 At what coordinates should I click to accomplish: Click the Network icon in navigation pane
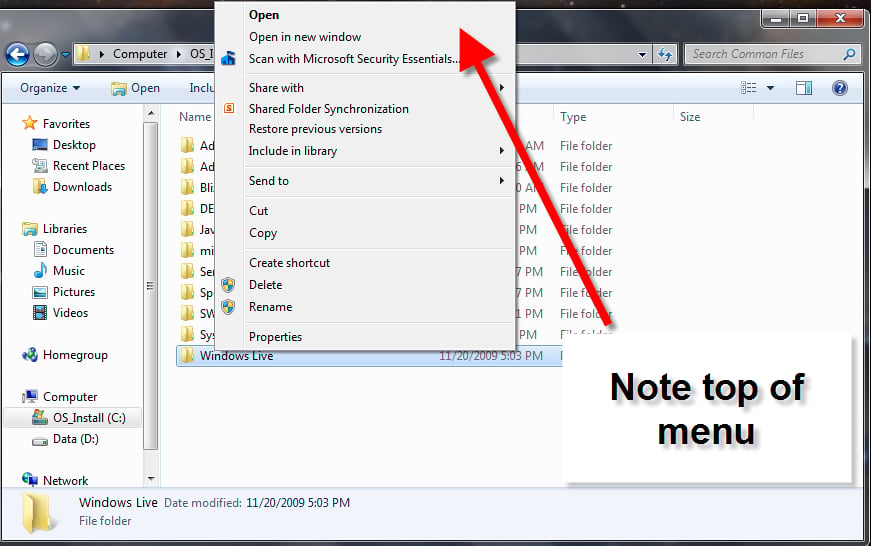[x=29, y=479]
